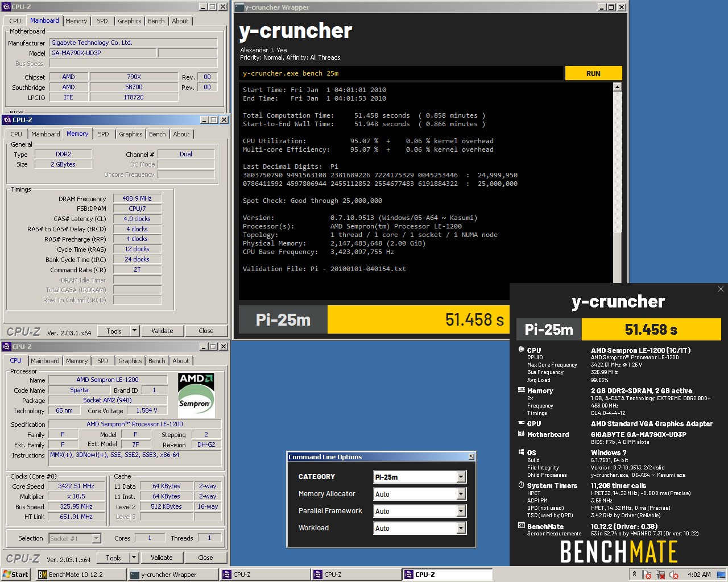Click CPU-Z title icon in CPU window
Viewport: 728px width, 582px height.
(7, 347)
